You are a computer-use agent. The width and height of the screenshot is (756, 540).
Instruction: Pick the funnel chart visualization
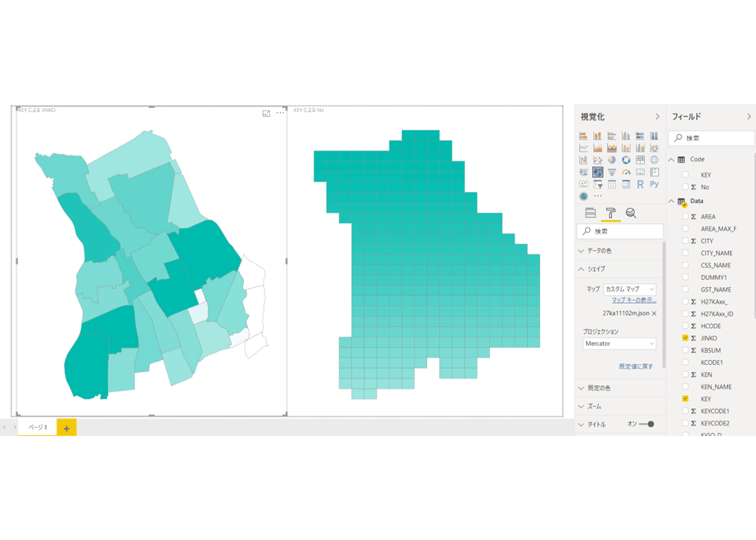point(612,172)
